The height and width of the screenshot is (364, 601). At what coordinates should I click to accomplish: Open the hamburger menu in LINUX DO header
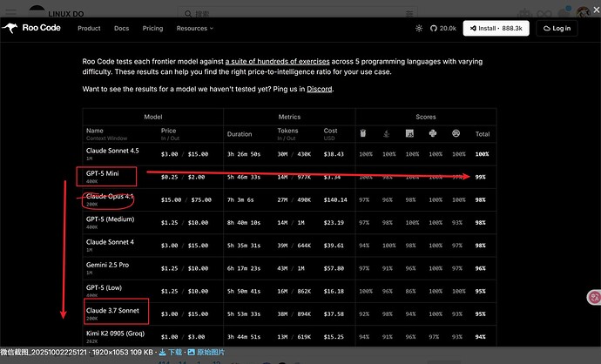point(10,13)
